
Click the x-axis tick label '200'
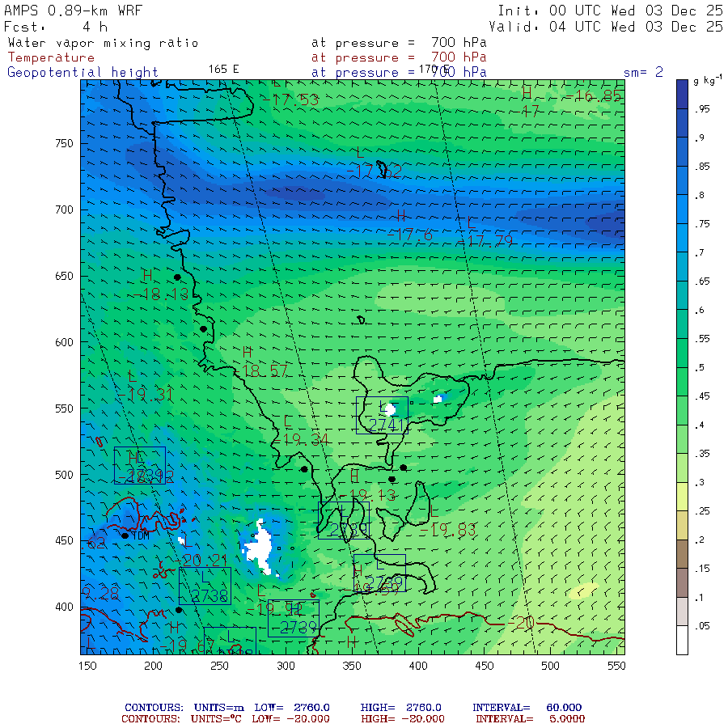[x=153, y=667]
